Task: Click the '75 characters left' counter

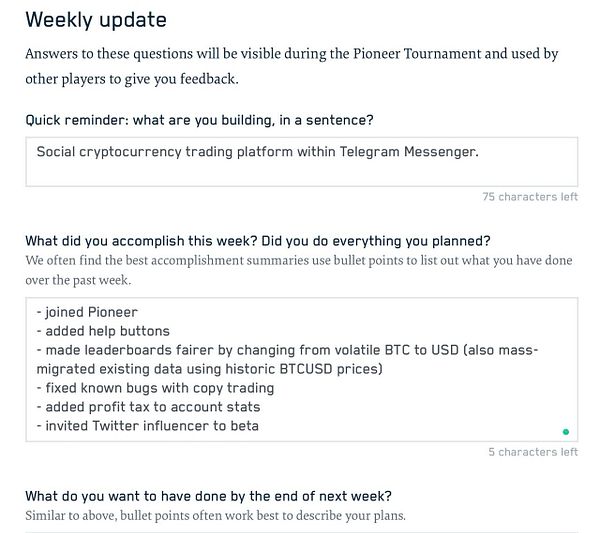Action: click(530, 197)
